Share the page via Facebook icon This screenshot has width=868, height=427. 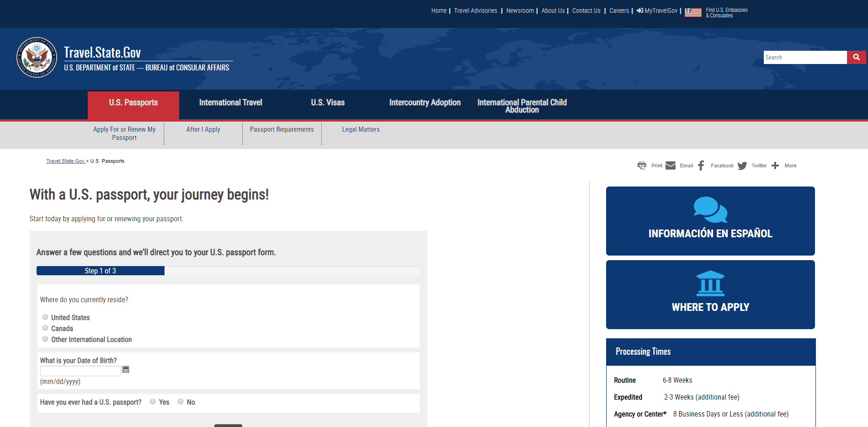coord(701,165)
